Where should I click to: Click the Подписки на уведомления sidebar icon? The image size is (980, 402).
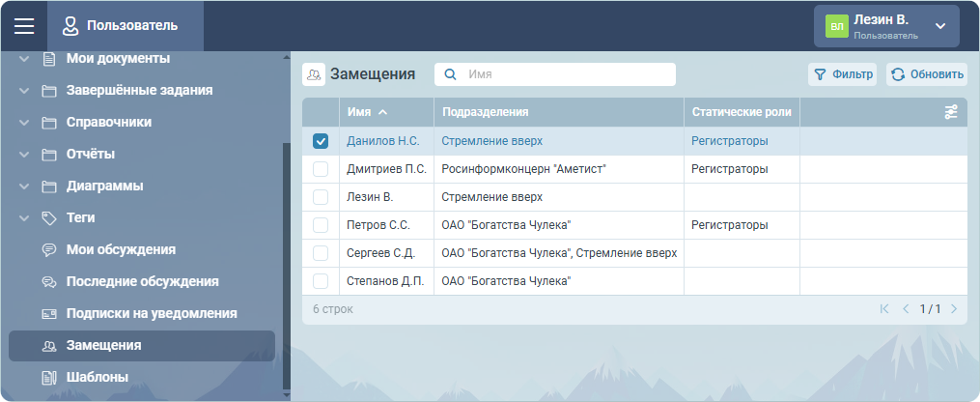pos(48,314)
